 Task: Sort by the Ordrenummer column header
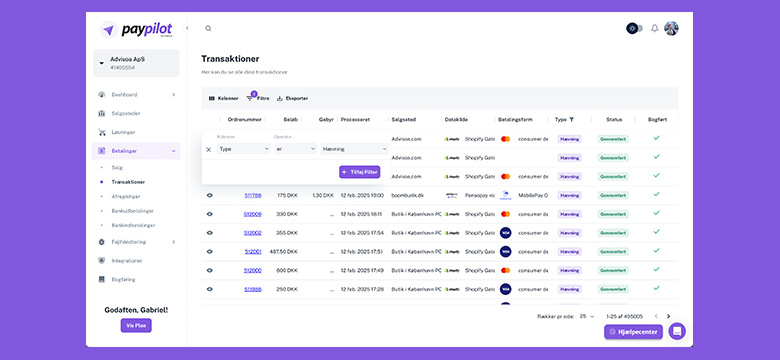(x=244, y=120)
